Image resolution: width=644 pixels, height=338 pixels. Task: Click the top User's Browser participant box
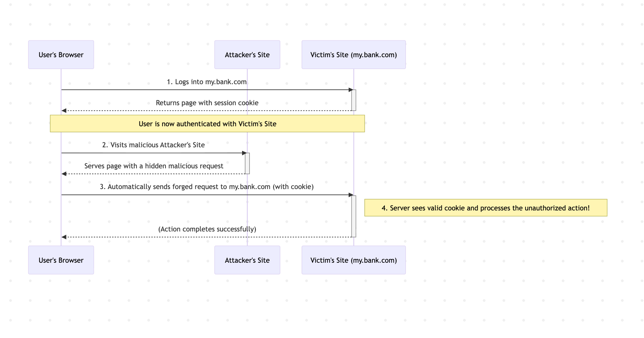pyautogui.click(x=61, y=55)
